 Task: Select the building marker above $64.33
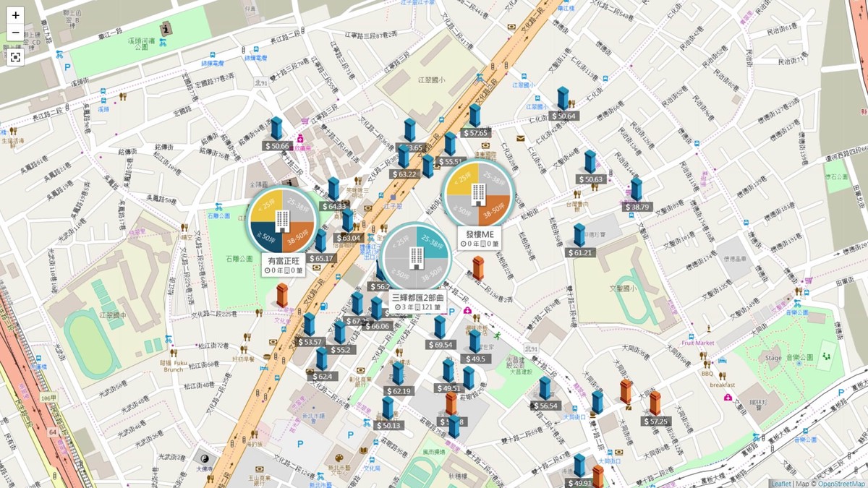click(x=333, y=189)
